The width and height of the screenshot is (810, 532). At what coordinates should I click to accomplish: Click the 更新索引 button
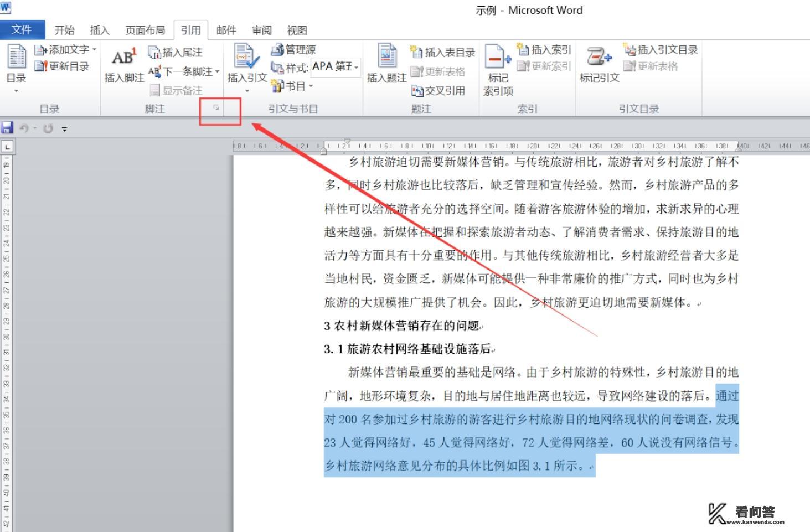coord(543,66)
